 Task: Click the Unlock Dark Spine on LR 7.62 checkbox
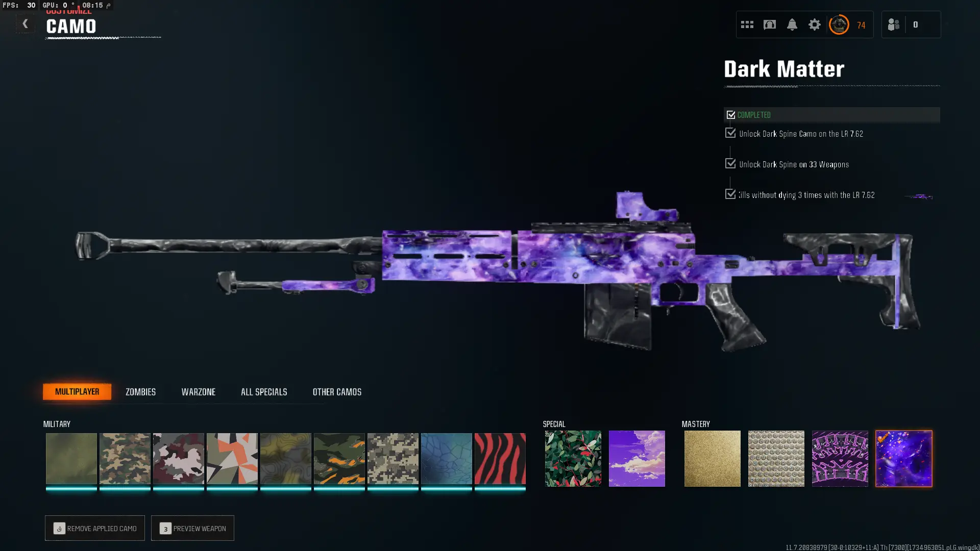730,133
